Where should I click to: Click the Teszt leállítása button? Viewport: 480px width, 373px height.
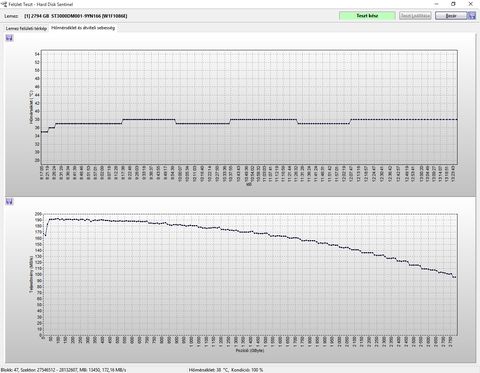[x=415, y=16]
